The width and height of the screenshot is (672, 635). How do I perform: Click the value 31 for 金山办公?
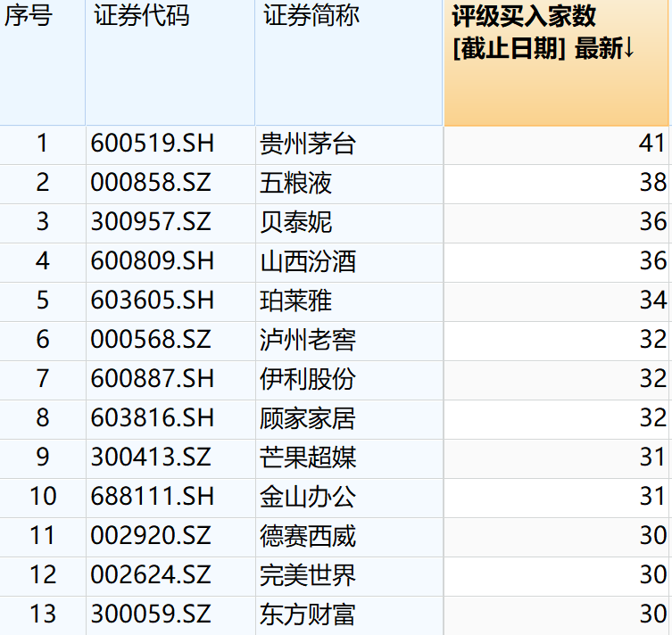click(x=651, y=497)
